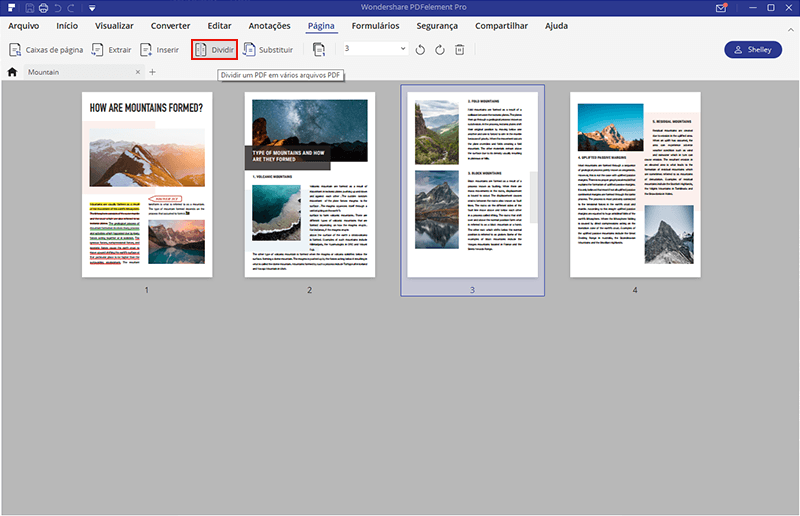The height and width of the screenshot is (516, 800).
Task: Click Caixas de página tool
Action: click(x=46, y=50)
